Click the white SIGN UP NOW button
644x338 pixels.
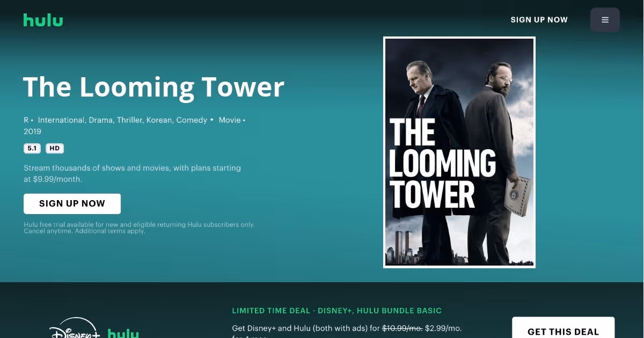click(72, 204)
